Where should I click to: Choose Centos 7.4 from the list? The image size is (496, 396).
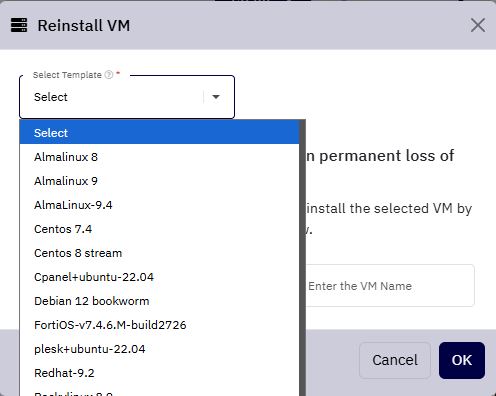(159, 229)
